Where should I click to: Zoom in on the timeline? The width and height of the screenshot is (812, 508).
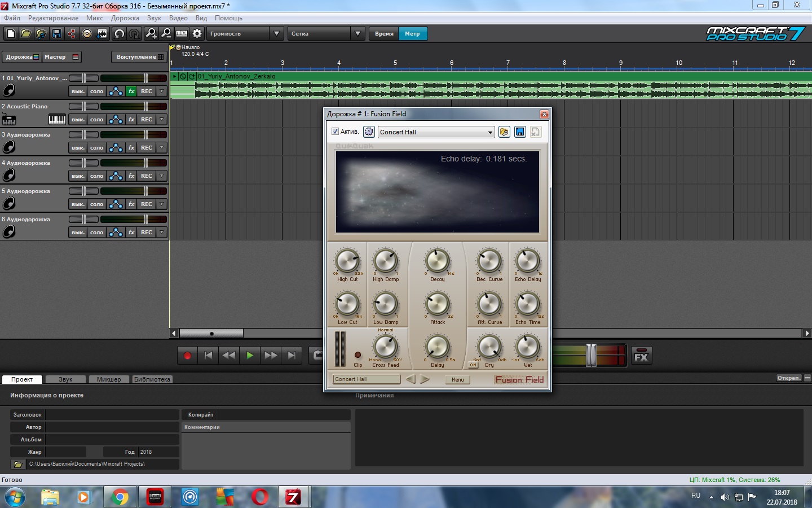tap(151, 34)
